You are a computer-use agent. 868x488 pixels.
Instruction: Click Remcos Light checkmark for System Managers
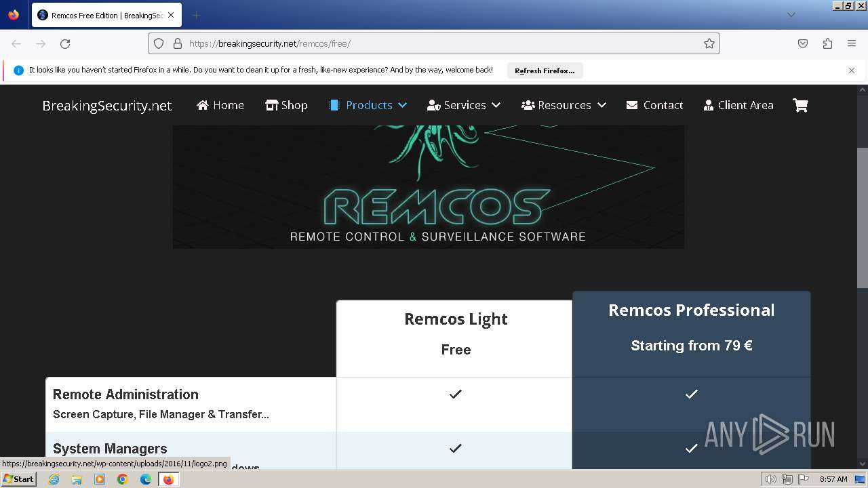(x=456, y=448)
